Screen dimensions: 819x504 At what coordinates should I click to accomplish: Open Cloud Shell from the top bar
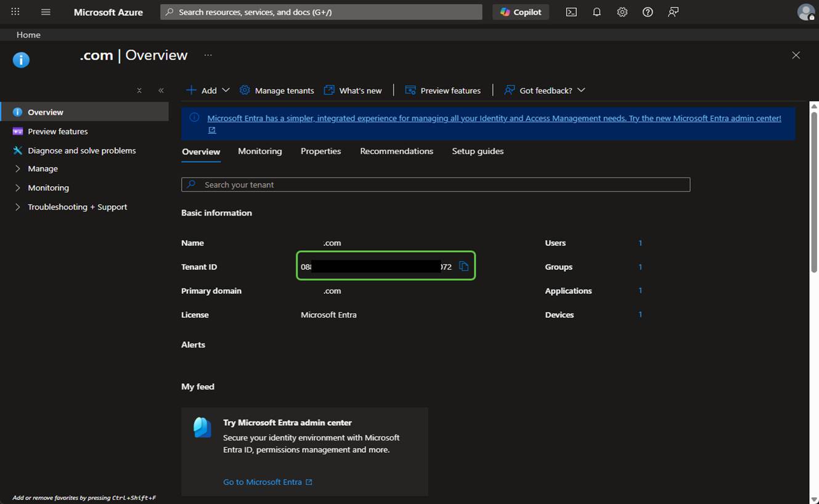[x=571, y=12]
